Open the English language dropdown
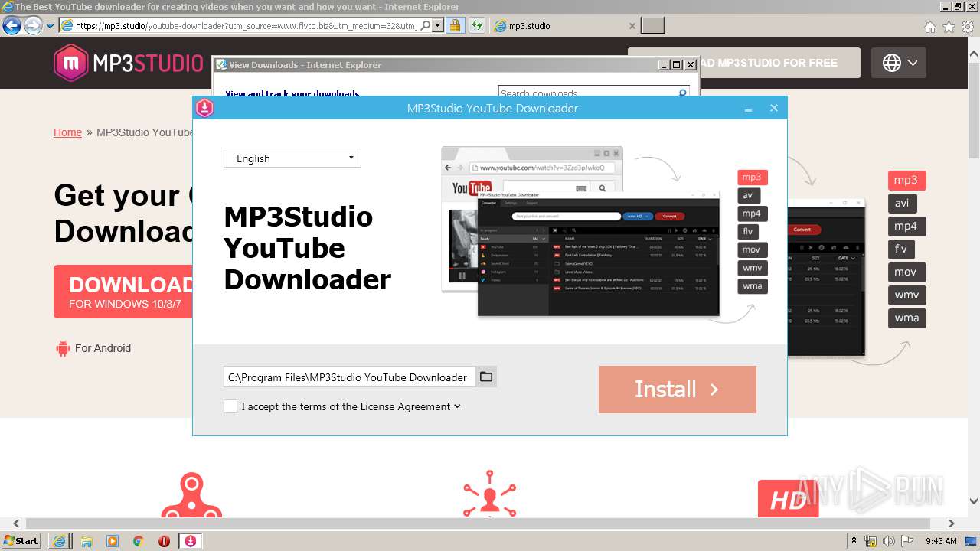Screen dimensions: 980x551 (292, 158)
